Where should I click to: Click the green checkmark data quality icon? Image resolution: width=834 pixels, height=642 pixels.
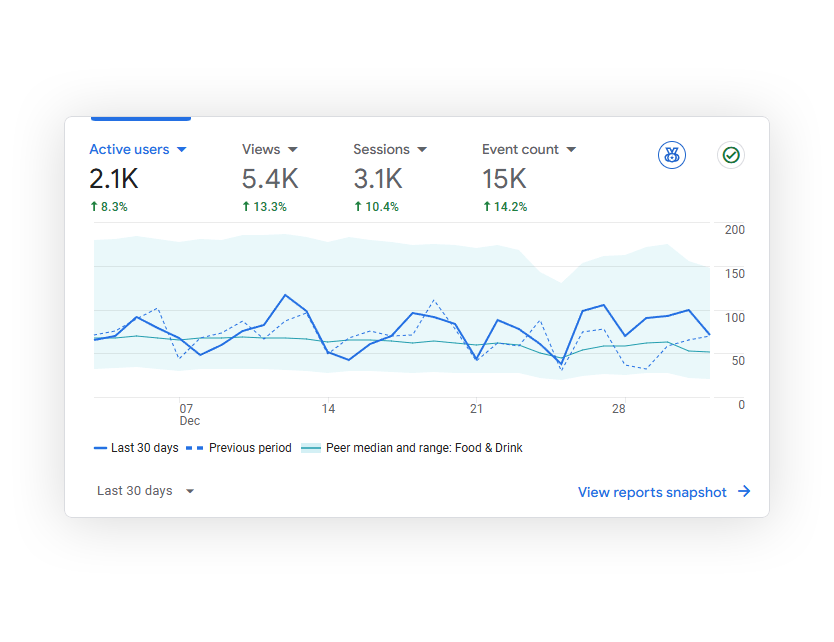pos(731,155)
